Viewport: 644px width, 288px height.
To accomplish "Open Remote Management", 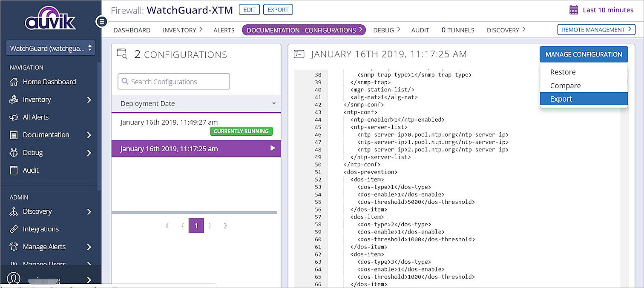I will pos(596,29).
